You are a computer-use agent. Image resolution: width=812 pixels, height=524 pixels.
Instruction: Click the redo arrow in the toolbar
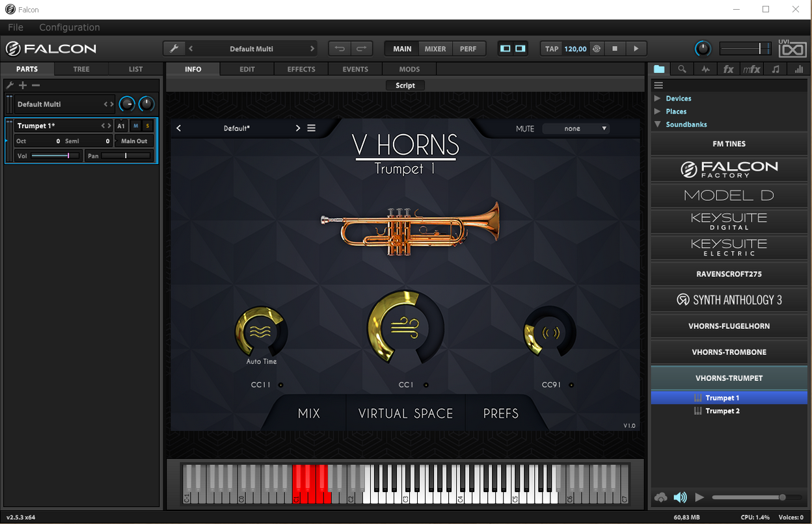pos(362,49)
